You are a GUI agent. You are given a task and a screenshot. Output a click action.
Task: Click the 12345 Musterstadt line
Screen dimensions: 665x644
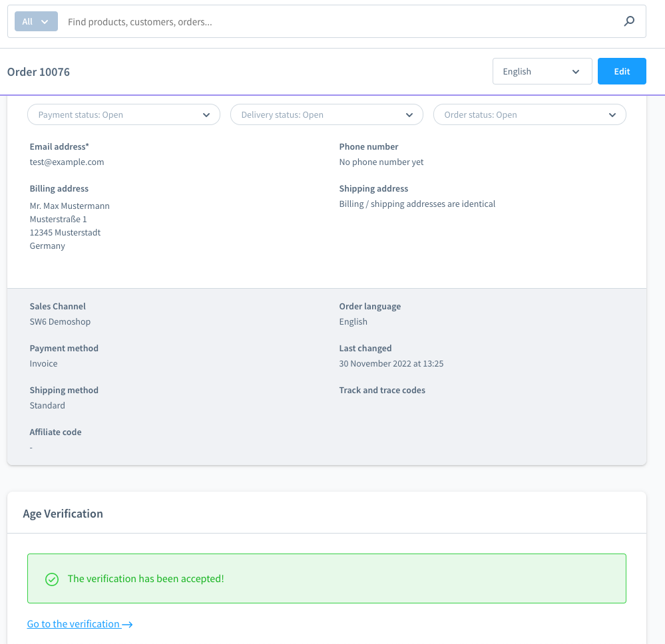pos(65,232)
